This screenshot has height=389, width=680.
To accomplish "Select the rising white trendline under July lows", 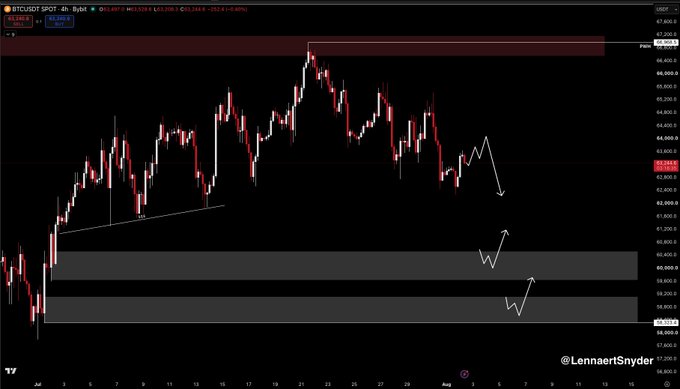I will 142,219.
